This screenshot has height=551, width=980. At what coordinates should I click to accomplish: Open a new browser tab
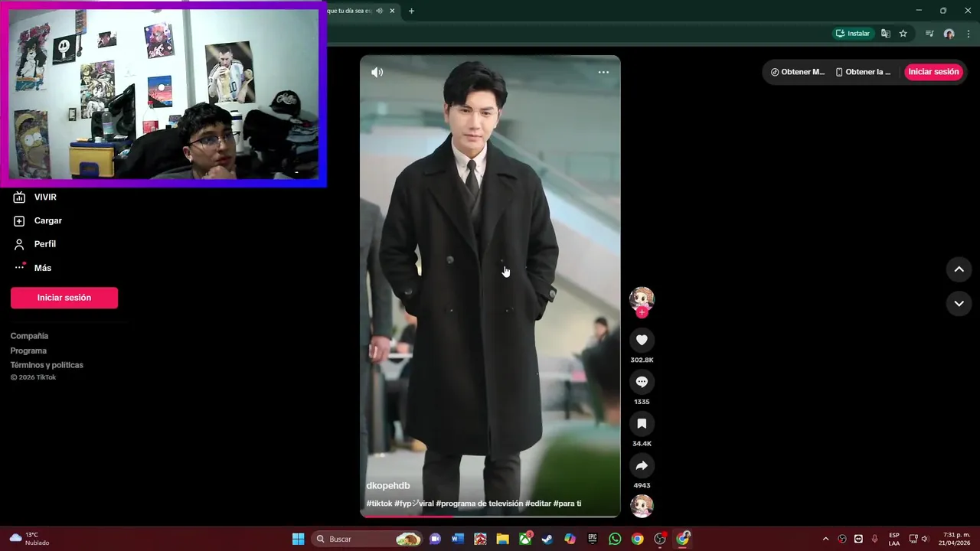point(411,11)
